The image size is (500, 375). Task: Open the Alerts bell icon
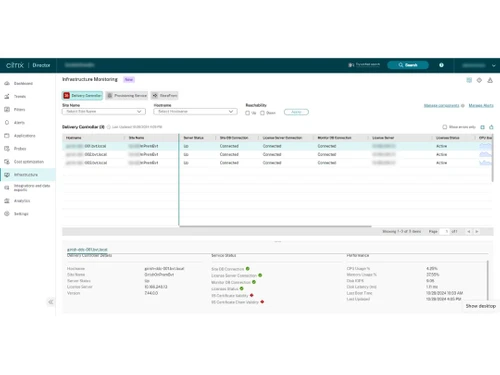(x=7, y=122)
